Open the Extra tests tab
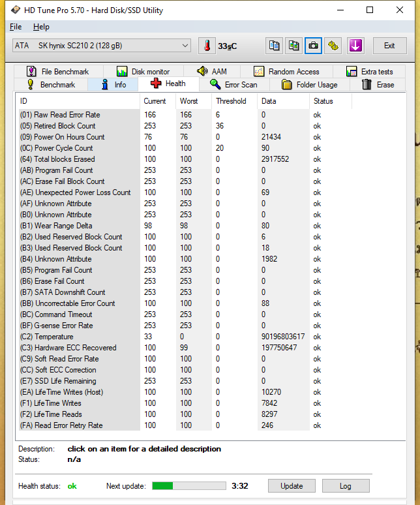The width and height of the screenshot is (420, 505). pos(369,71)
